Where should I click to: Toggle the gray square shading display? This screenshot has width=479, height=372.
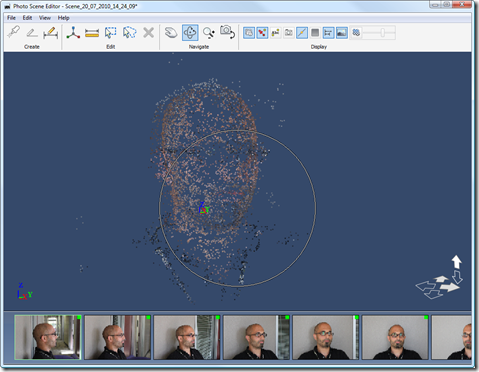(x=315, y=33)
